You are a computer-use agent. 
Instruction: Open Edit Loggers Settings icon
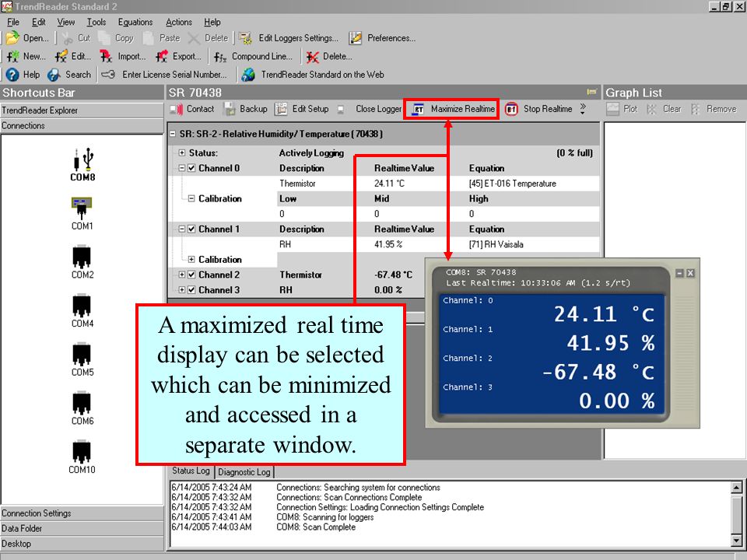point(245,38)
